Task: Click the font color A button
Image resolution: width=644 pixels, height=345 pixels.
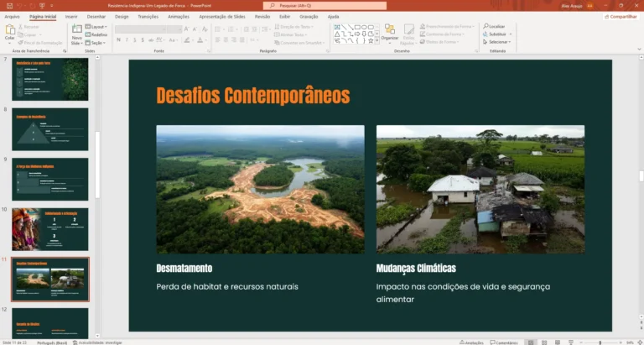Action: point(200,40)
